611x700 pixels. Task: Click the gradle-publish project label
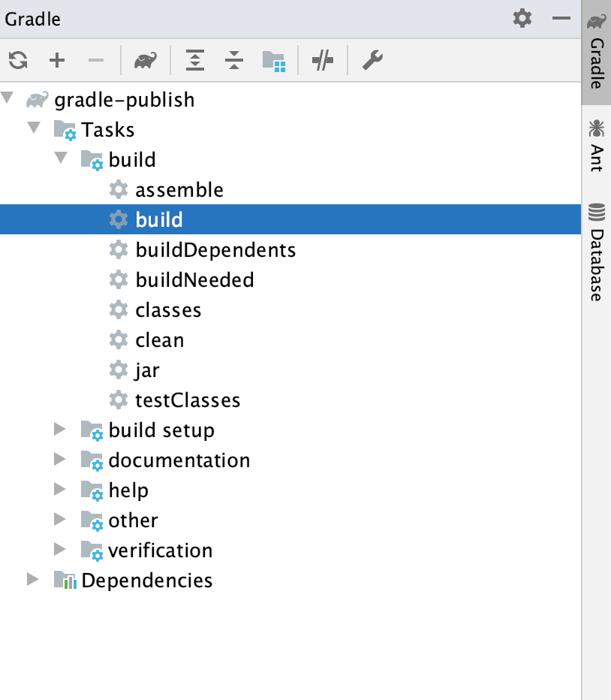coord(125,100)
